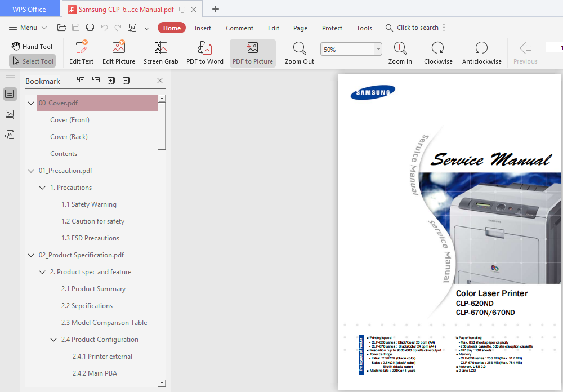Click the convert-to-Word quick icon beside Redo
This screenshot has width=563, height=392.
pyautogui.click(x=132, y=28)
